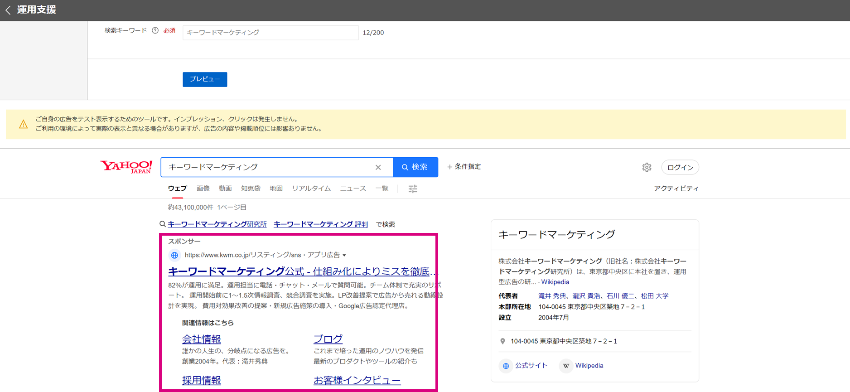Click the yellow warning triangle icon
The image size is (850, 392).
[x=23, y=124]
